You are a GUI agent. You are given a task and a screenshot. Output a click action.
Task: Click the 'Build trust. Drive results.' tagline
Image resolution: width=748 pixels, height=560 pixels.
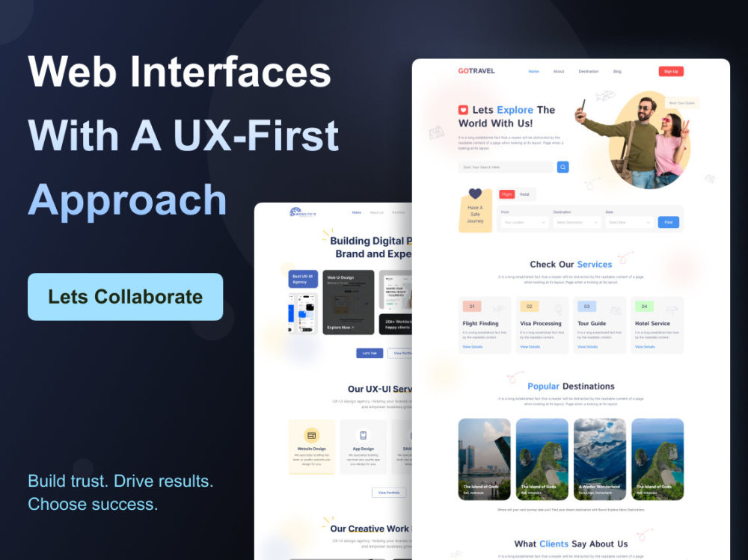tap(120, 481)
